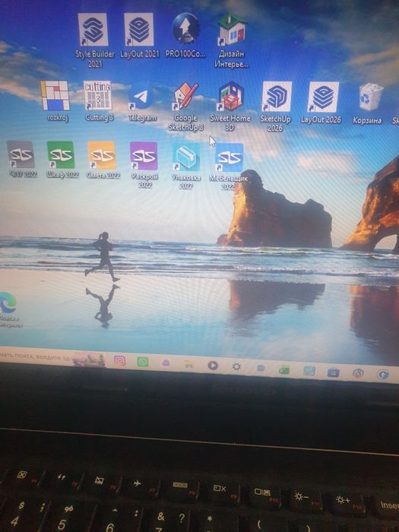Open the green Шкаф 2022 shortcut
The width and height of the screenshot is (399, 532).
tap(61, 155)
